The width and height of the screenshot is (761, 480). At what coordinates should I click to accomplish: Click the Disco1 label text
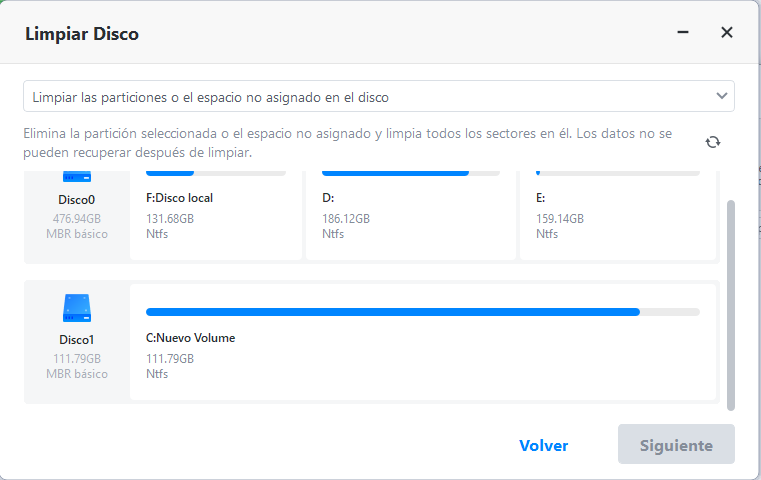pos(76,340)
